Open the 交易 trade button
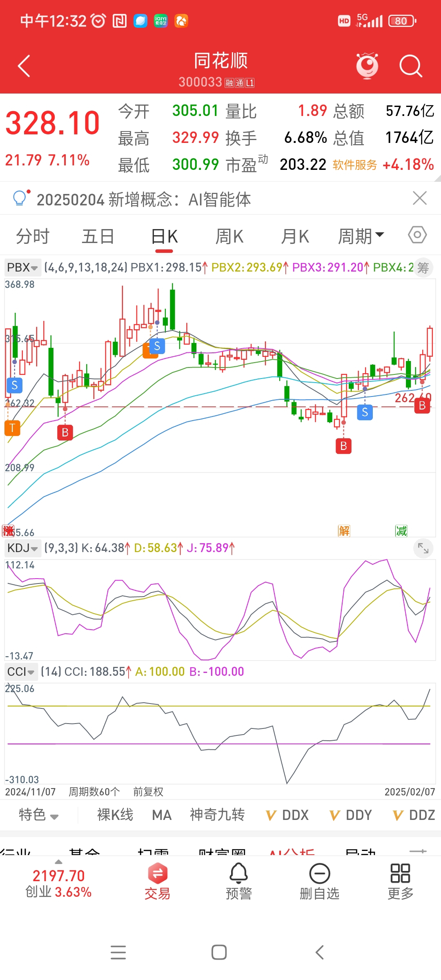This screenshot has width=441, height=980. 158,881
